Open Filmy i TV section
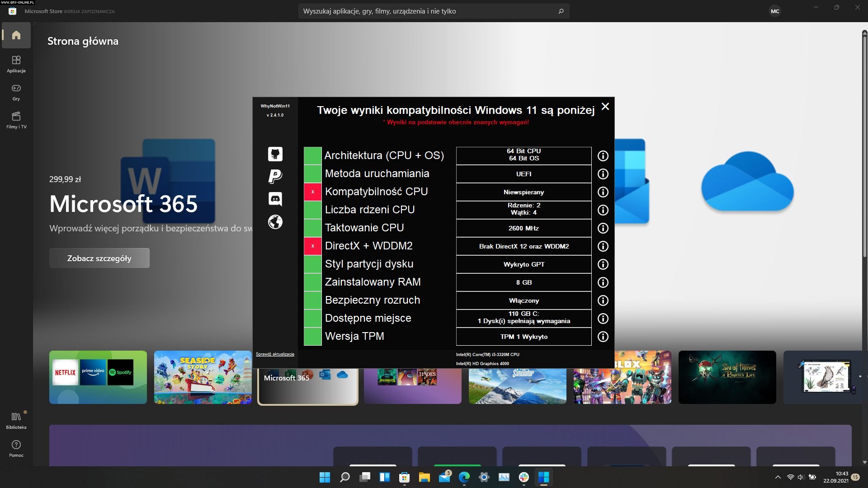Image resolution: width=868 pixels, height=488 pixels. point(16,120)
